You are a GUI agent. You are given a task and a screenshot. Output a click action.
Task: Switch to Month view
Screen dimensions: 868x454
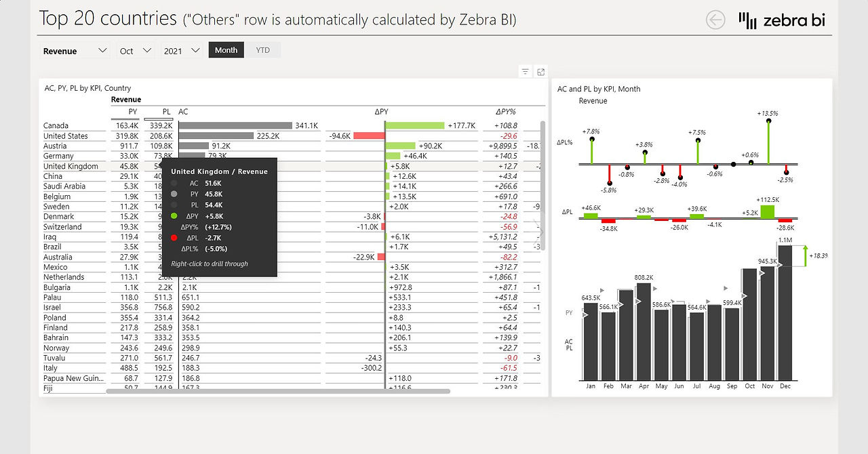click(x=226, y=50)
